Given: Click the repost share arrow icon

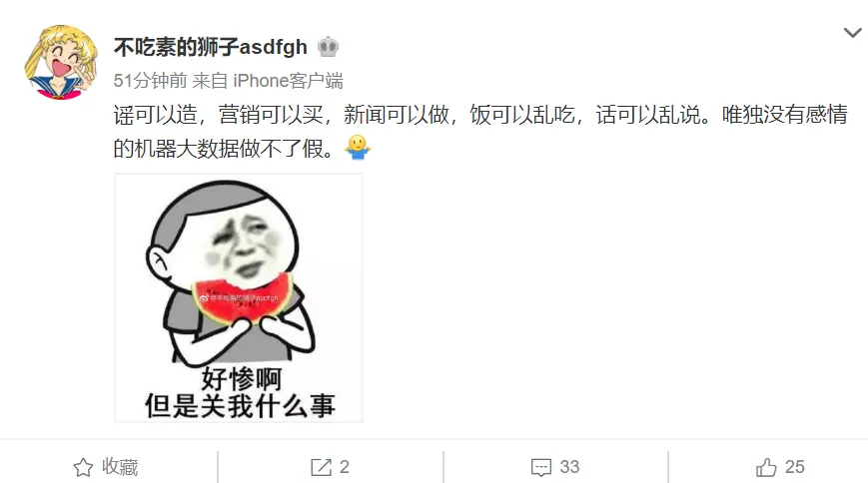Looking at the screenshot, I should tap(321, 467).
